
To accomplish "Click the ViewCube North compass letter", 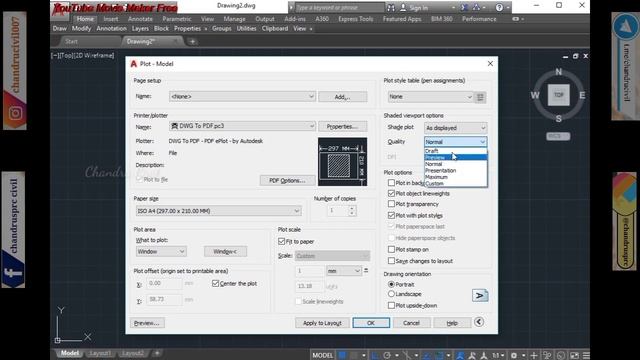I will pos(558,72).
